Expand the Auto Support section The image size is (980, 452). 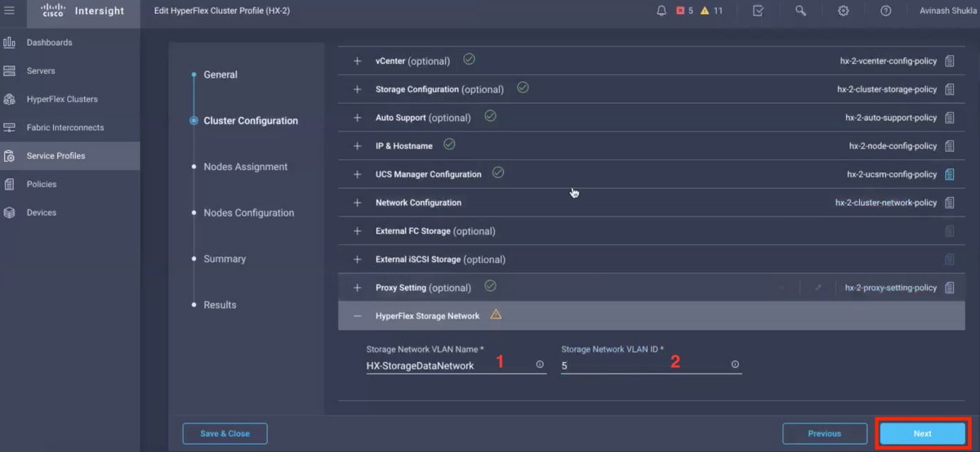click(357, 118)
